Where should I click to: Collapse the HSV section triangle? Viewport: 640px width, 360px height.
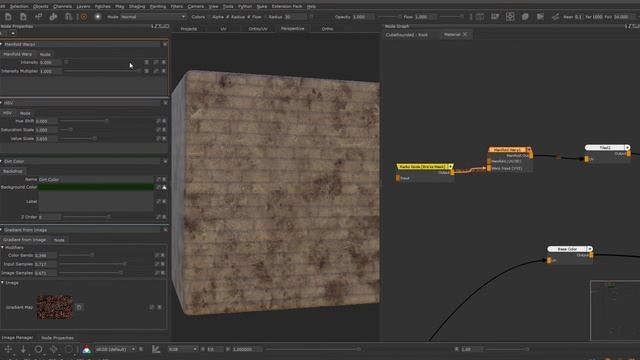click(2, 103)
